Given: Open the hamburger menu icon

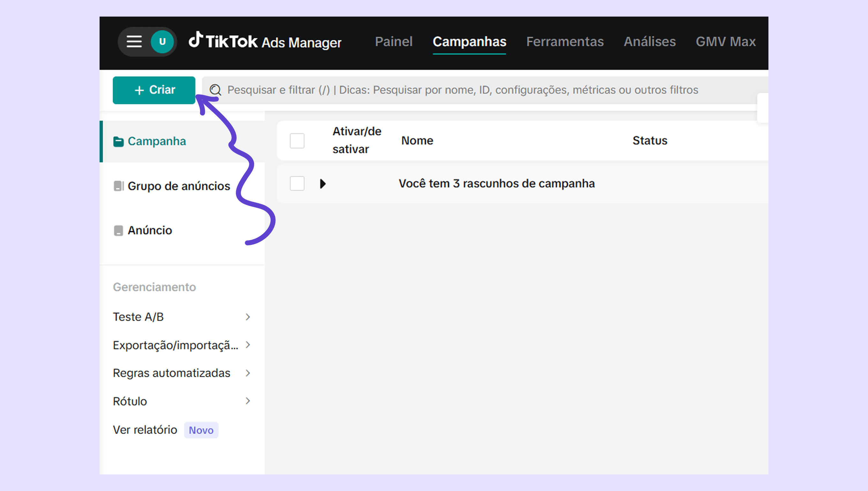Looking at the screenshot, I should click(134, 42).
